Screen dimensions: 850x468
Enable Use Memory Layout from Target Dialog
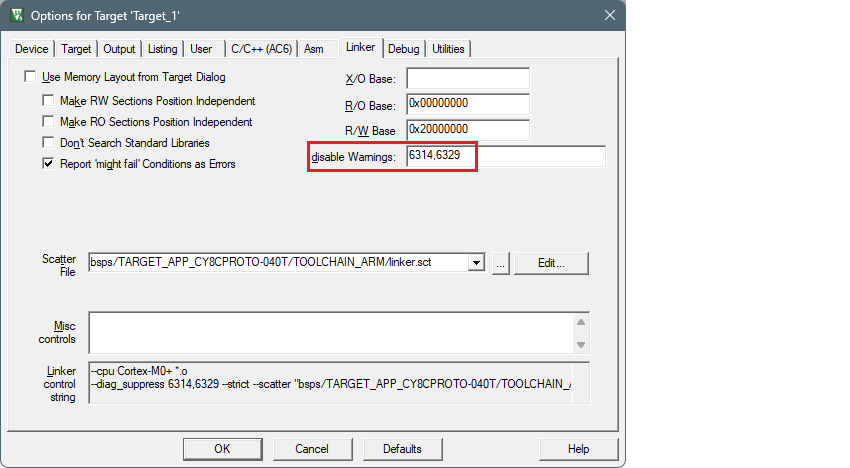(31, 77)
